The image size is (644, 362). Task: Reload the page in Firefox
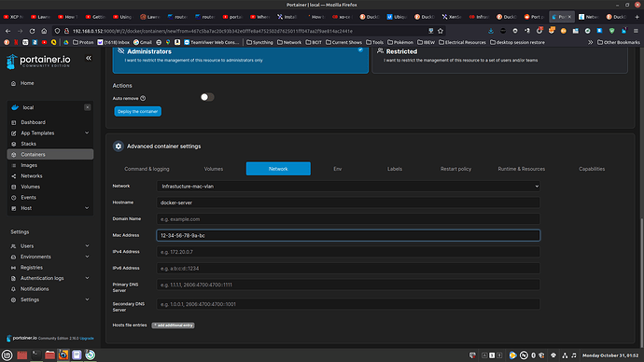32,31
